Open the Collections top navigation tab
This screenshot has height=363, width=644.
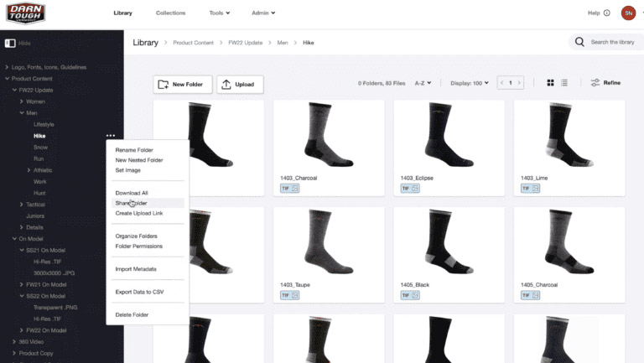click(x=170, y=13)
